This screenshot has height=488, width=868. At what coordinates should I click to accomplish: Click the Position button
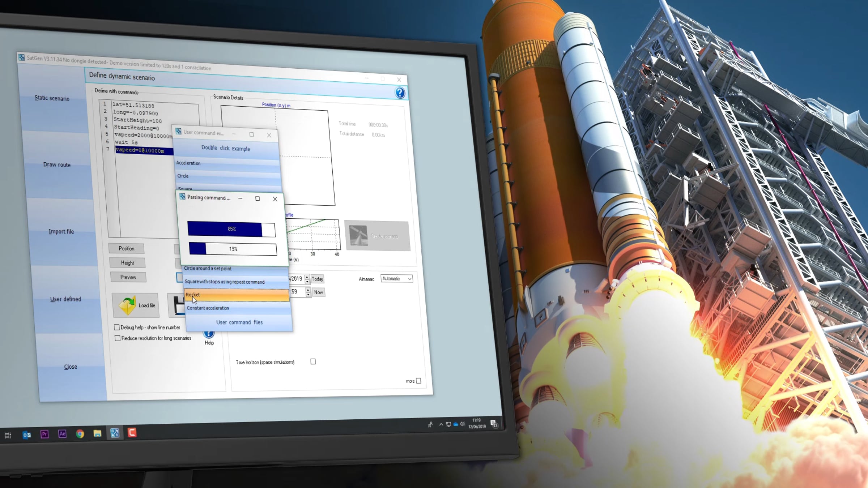127,248
